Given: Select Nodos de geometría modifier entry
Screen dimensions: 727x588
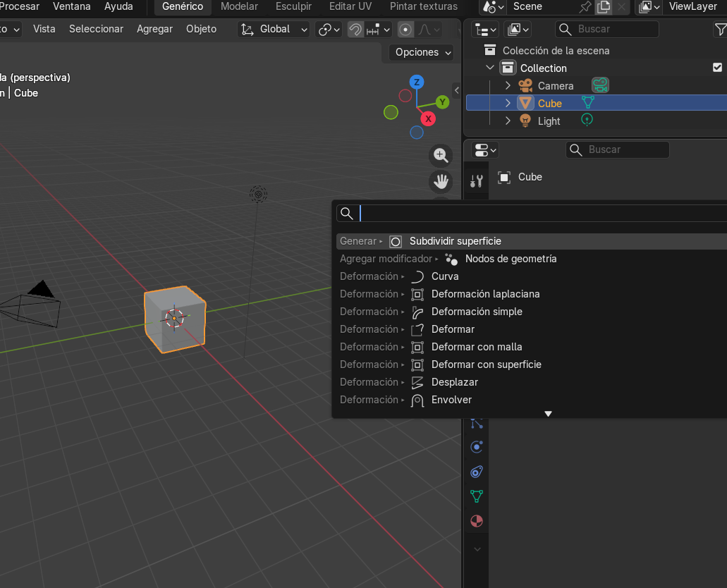Looking at the screenshot, I should tap(511, 259).
